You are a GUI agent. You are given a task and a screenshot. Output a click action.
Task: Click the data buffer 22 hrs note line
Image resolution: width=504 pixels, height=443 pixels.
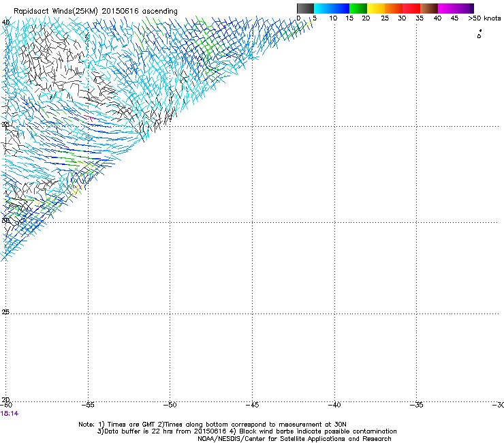(x=247, y=431)
